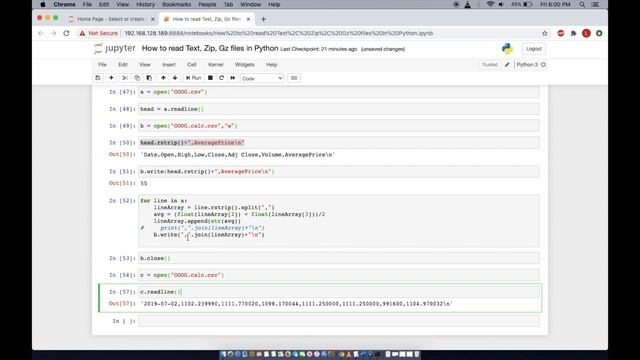640x360 pixels.
Task: Save notebook with the floppy disk icon
Action: (x=98, y=78)
